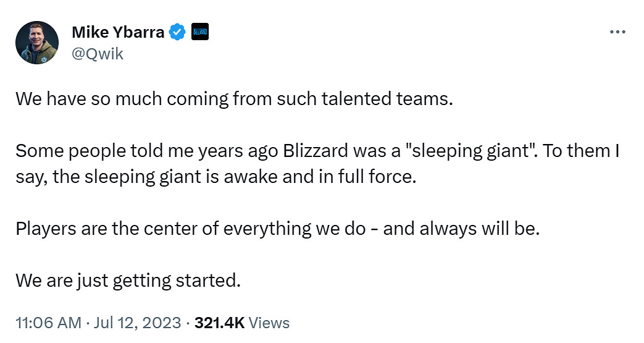Click the blue verified checkmark badge
This screenshot has height=343, width=644.
(178, 32)
